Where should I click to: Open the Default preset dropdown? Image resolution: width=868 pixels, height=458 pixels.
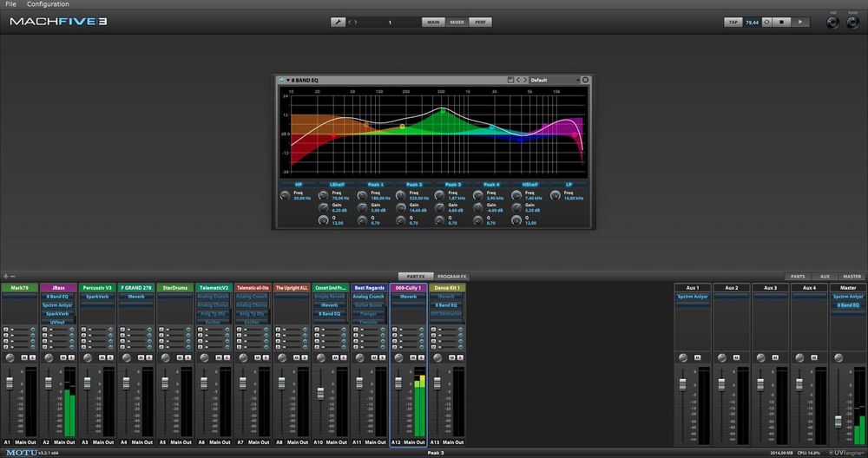point(555,80)
